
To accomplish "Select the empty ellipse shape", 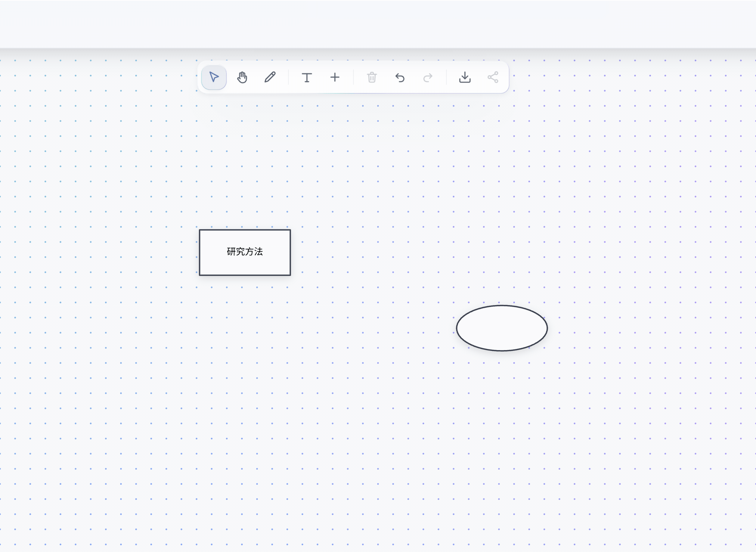I will click(502, 328).
